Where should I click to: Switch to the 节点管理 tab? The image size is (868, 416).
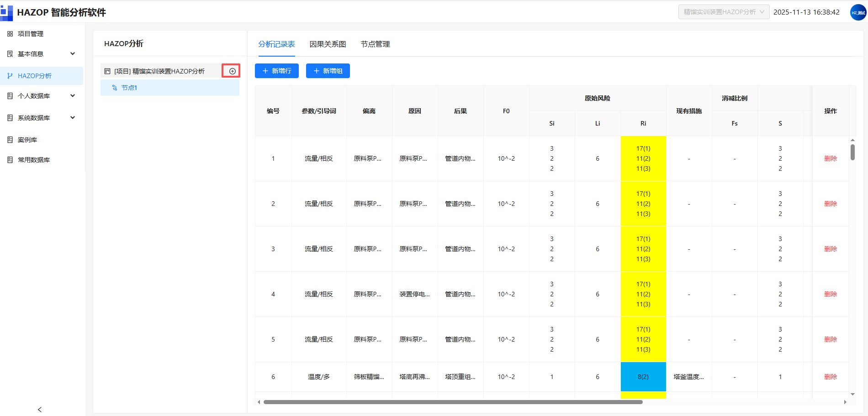click(x=375, y=44)
